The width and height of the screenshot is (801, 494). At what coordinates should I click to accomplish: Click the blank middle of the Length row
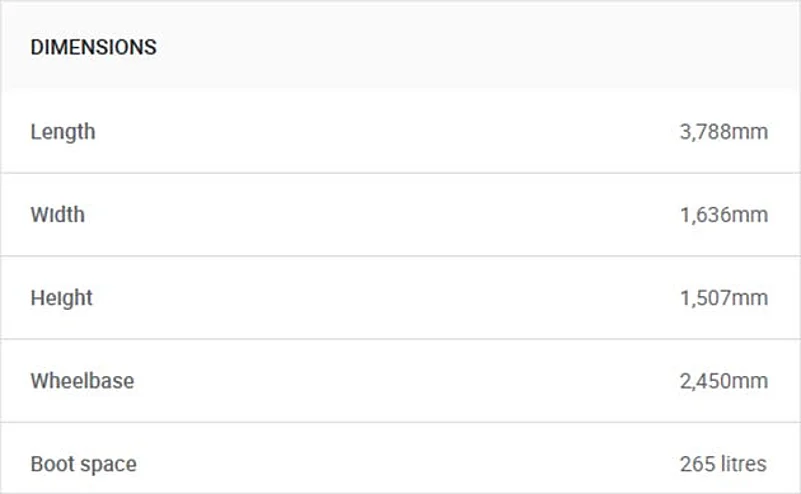[400, 131]
